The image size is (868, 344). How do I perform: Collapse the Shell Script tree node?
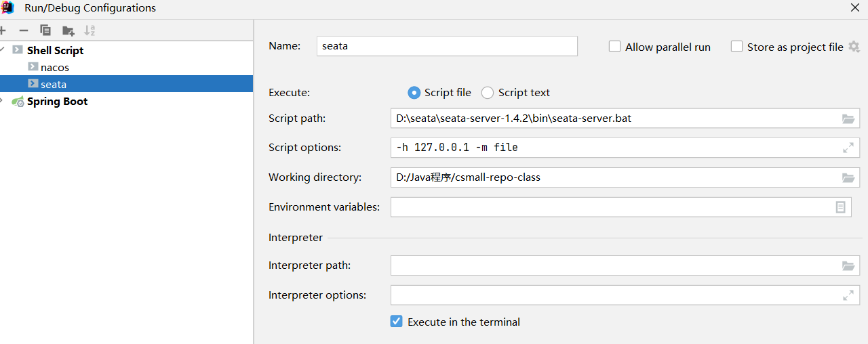(3, 50)
